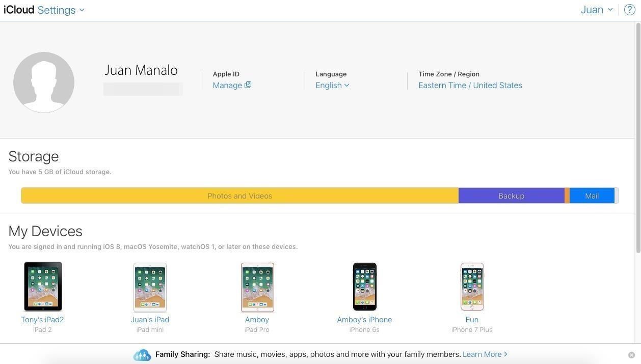Select Juan's iPad mini device icon

[150, 287]
